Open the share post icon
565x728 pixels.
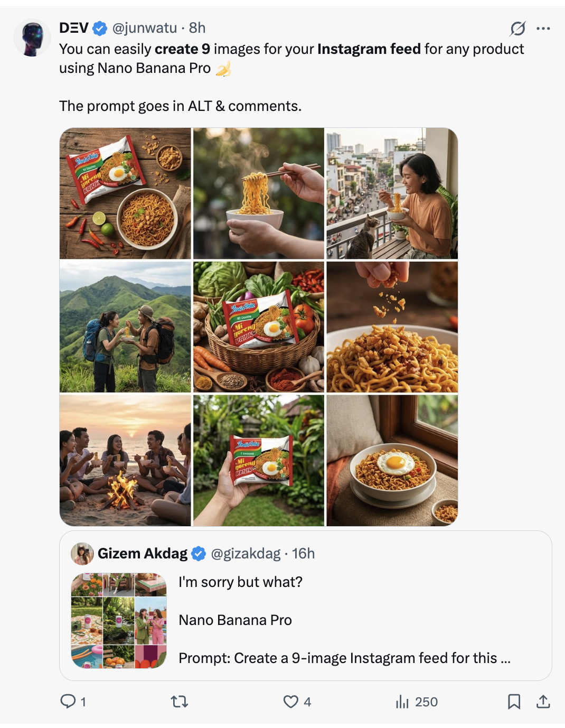pos(543,701)
